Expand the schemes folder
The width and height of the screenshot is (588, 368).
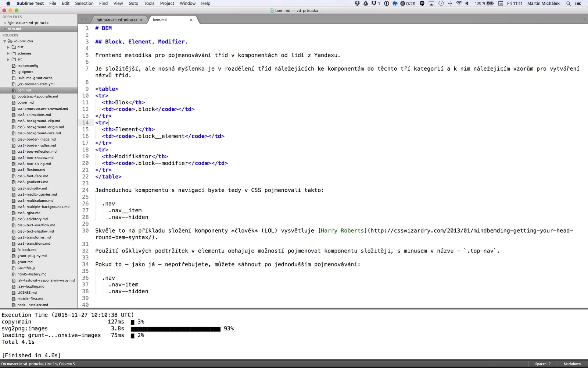click(8, 53)
